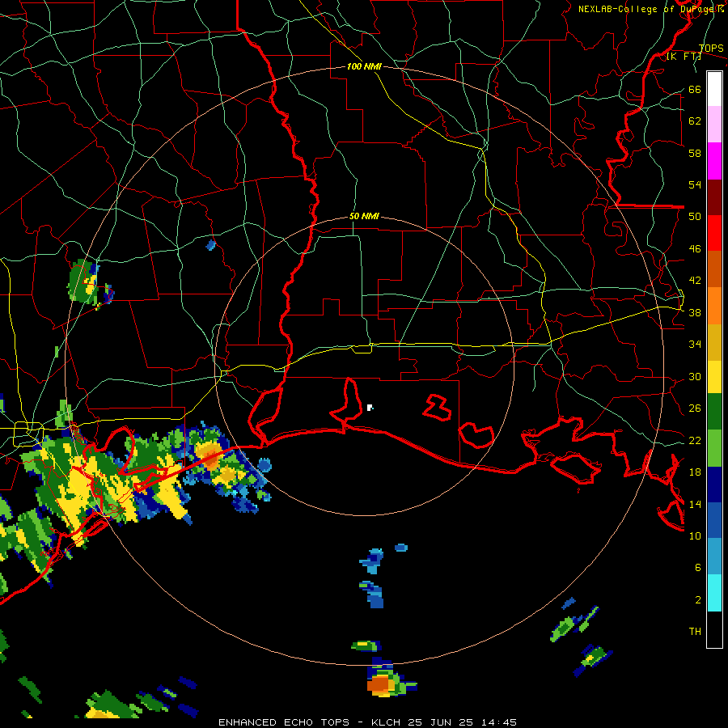
Task: Click legend value "10"
Action: tap(695, 536)
